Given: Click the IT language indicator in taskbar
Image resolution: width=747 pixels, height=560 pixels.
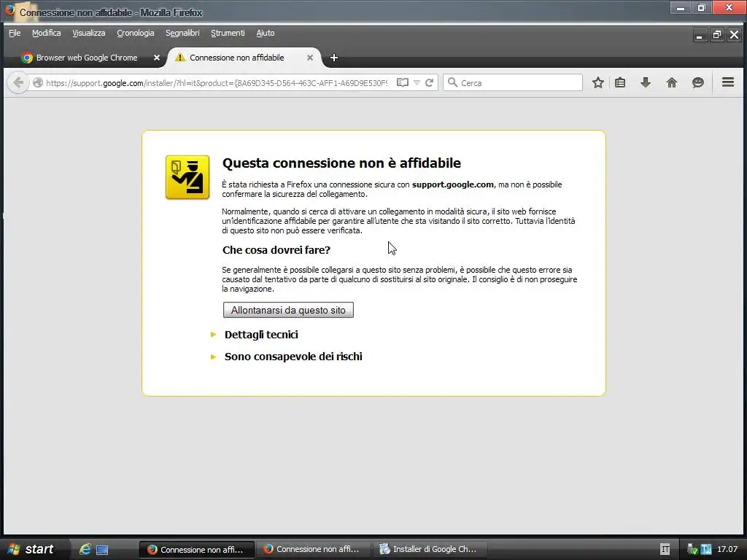Looking at the screenshot, I should coord(665,549).
